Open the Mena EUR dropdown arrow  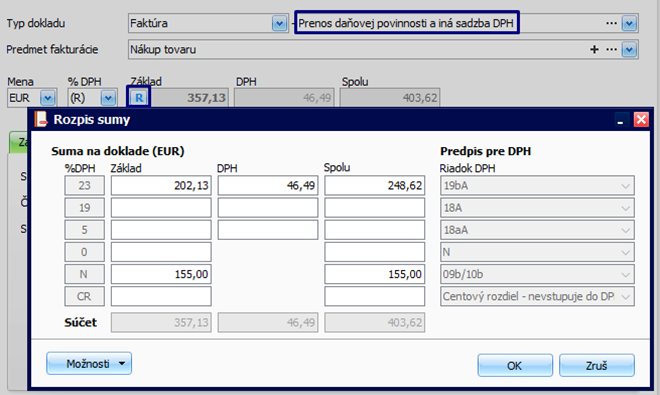(x=48, y=98)
